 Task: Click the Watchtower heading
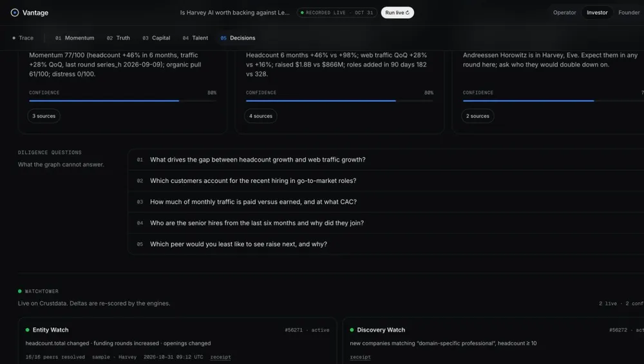click(x=41, y=291)
